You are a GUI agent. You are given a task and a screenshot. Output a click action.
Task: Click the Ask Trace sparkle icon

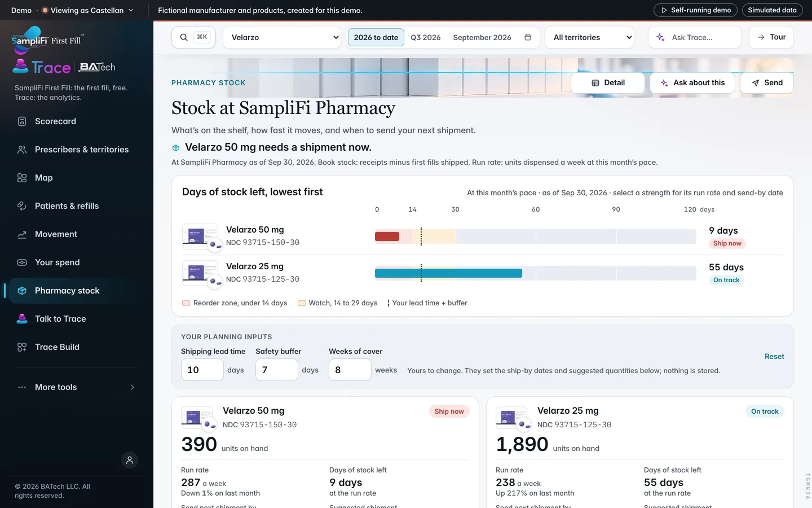[660, 37]
